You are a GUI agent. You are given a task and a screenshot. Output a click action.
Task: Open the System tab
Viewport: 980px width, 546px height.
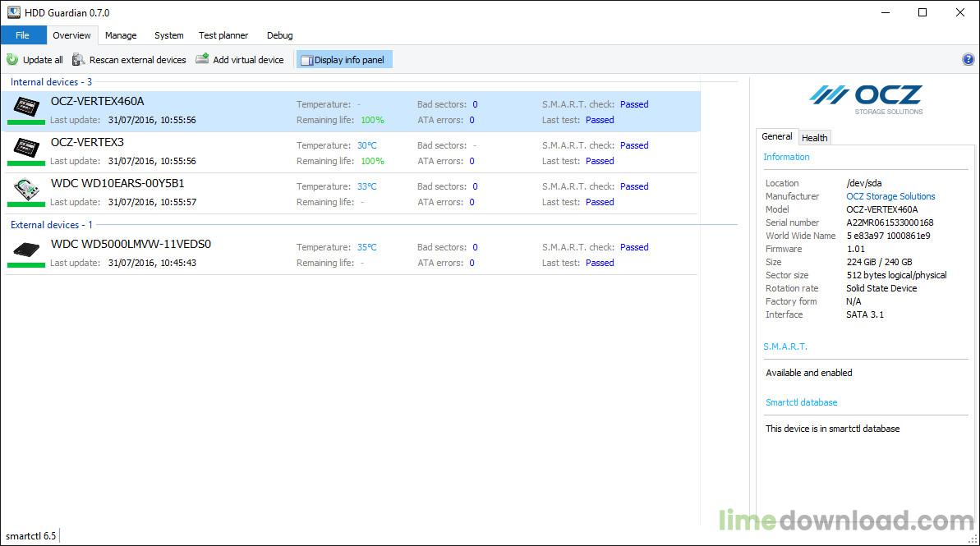click(x=168, y=35)
